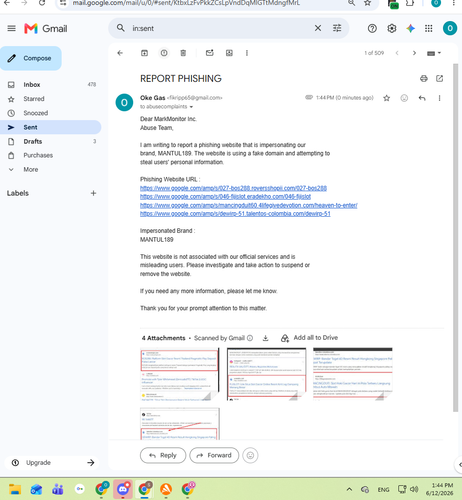Screen dimensions: 462x500
Task: Click the ENG language indicator
Action: click(383, 490)
